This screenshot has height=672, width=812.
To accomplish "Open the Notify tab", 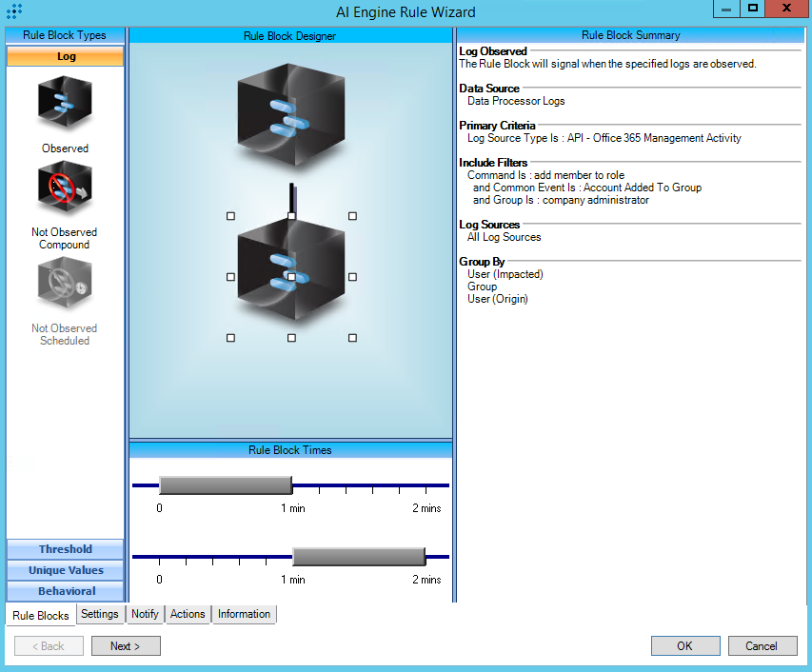I will point(145,614).
